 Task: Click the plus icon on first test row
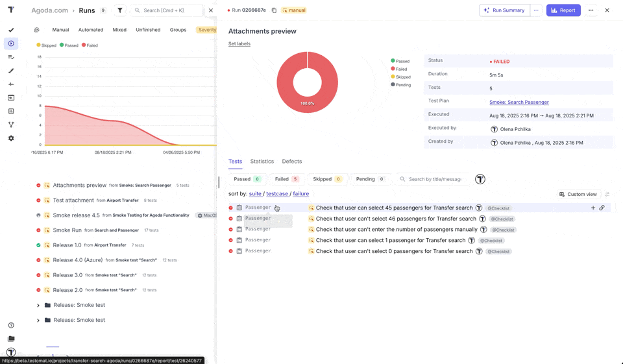pos(592,208)
